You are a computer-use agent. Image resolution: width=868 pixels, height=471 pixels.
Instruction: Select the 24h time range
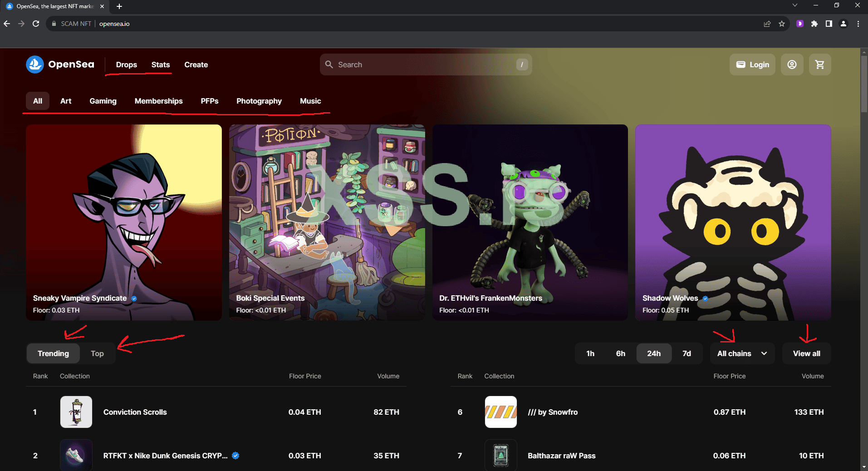[654, 353]
